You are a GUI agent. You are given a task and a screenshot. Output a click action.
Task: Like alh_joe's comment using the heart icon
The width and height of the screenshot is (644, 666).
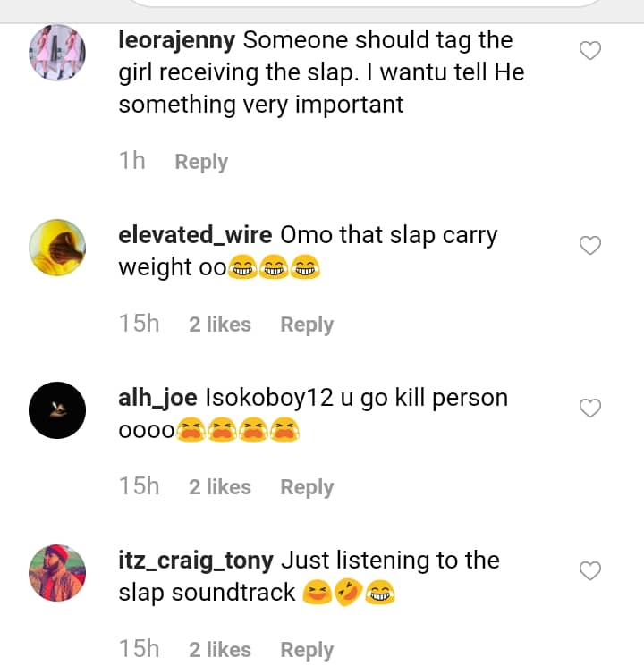590,409
